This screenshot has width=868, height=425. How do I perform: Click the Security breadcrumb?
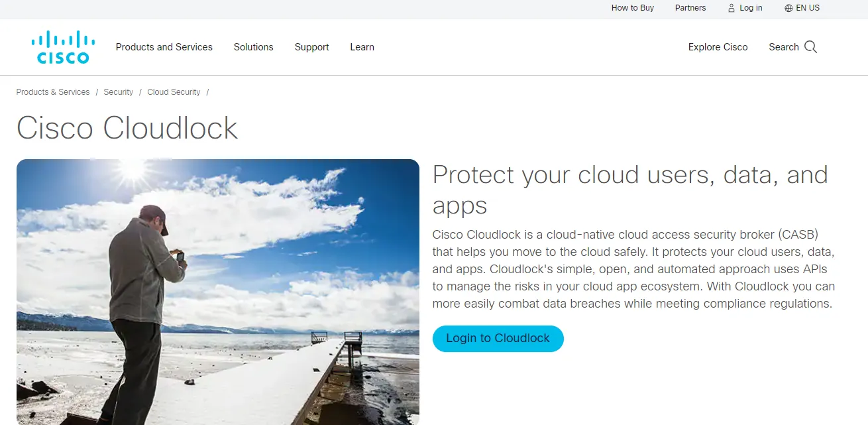(x=119, y=92)
